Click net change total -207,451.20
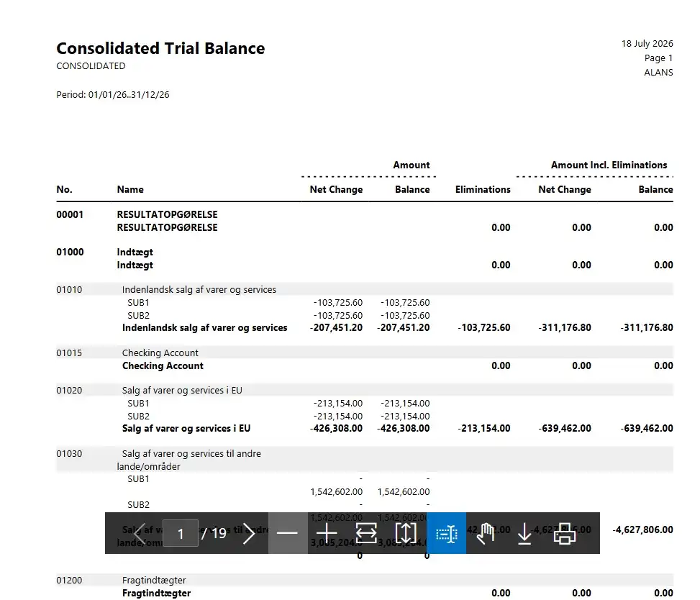Viewport: 700px width, 600px height. click(336, 327)
